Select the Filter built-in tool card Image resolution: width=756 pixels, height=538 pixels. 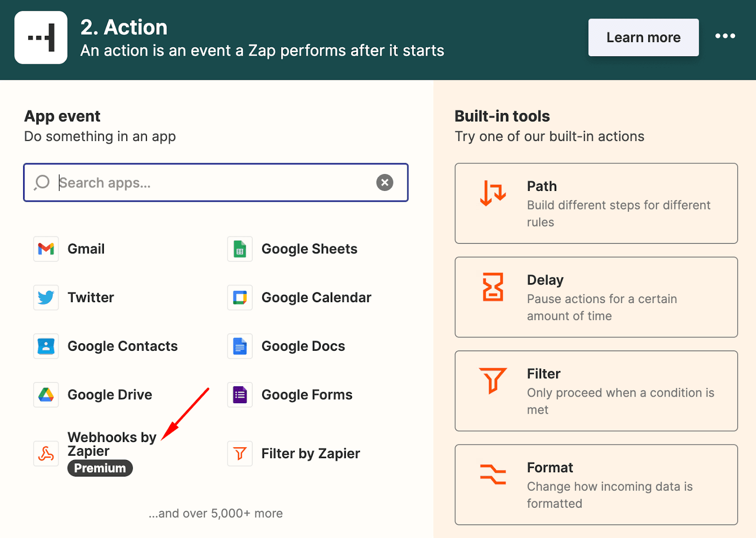pos(596,390)
